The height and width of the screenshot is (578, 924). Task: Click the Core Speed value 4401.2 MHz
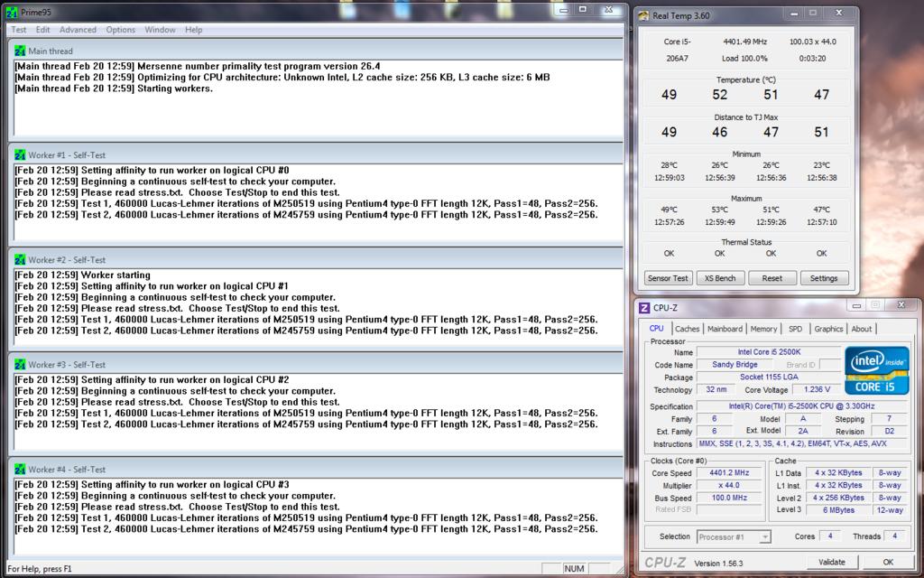pyautogui.click(x=729, y=472)
